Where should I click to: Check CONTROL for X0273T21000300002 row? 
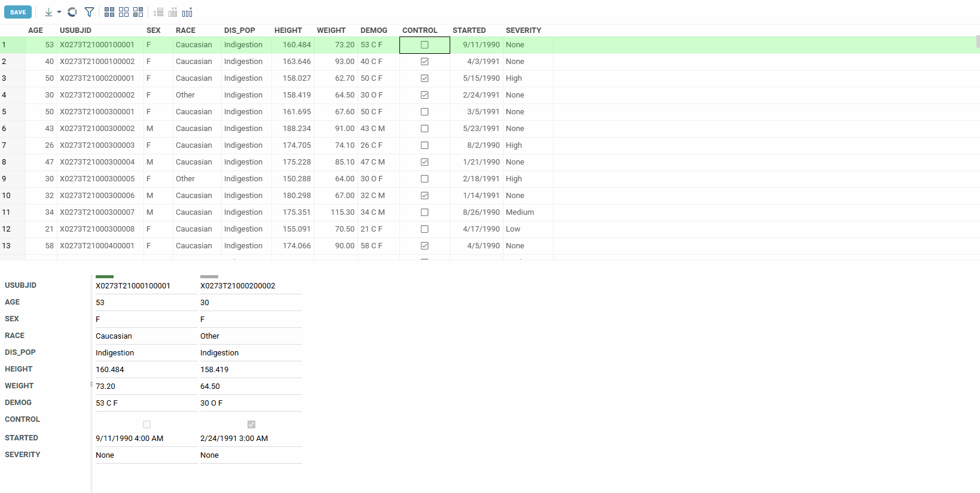(425, 129)
